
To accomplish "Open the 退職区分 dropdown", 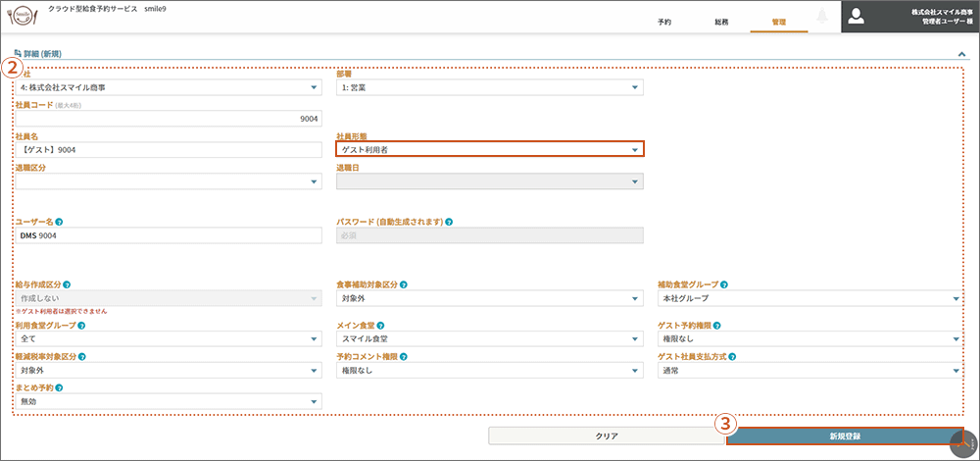I will [x=169, y=181].
